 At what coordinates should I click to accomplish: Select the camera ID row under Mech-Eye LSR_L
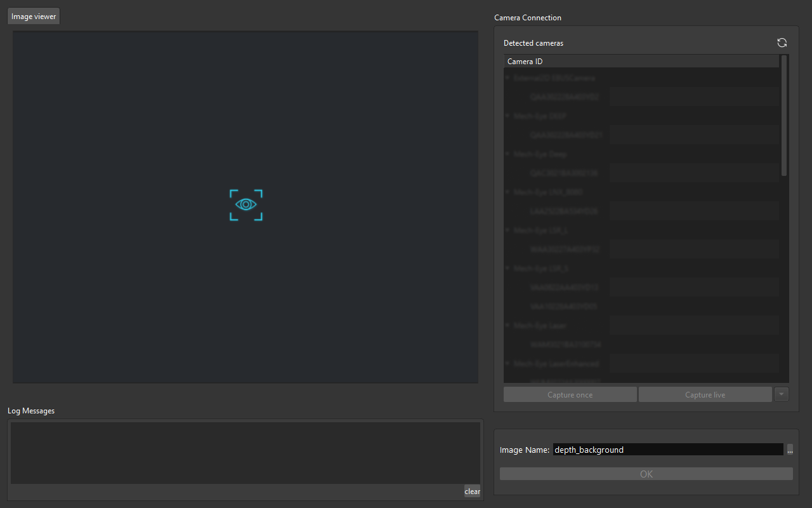tap(565, 249)
